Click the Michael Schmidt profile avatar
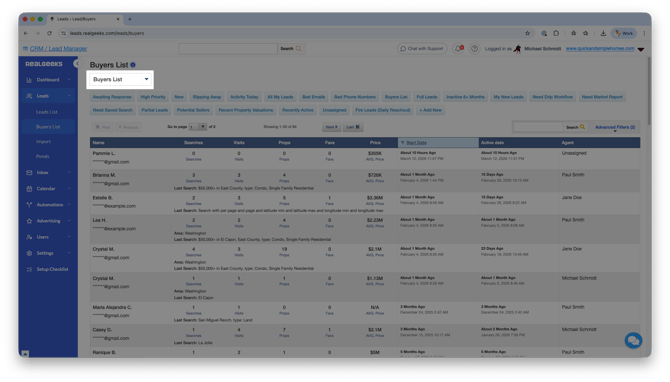The width and height of the screenshot is (670, 382). [x=517, y=49]
